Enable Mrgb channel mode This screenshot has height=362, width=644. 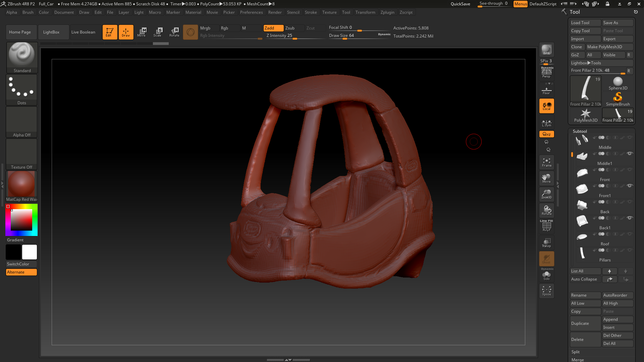[209, 28]
